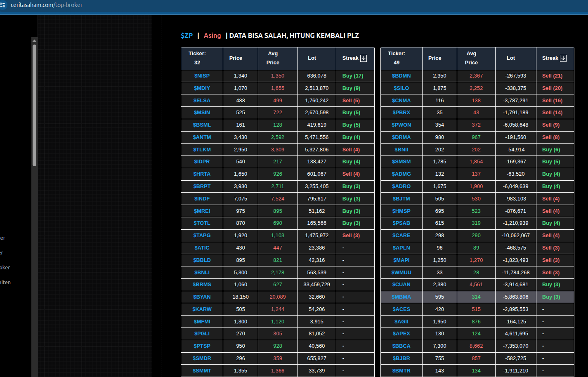Open the $MSIN ticker link
The width and height of the screenshot is (588, 377).
coord(202,113)
